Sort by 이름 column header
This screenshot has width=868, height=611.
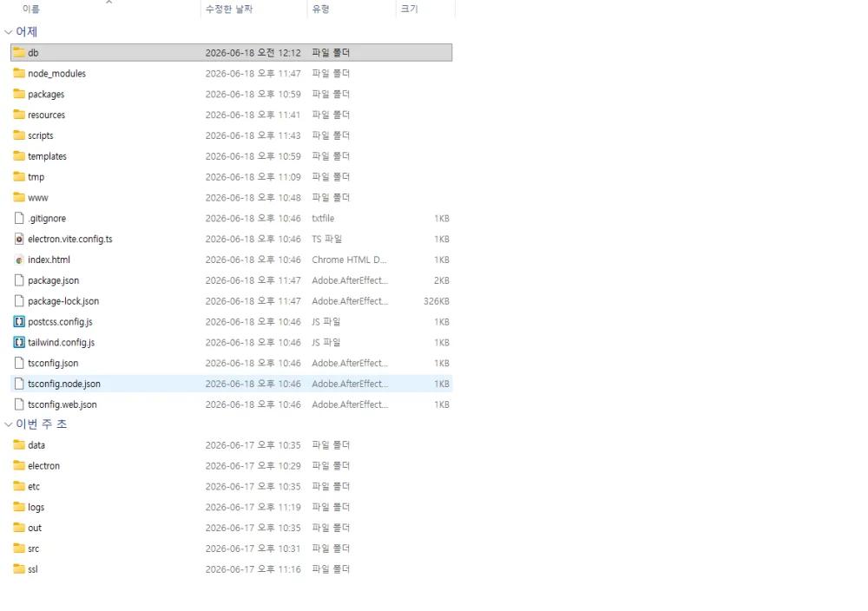31,9
